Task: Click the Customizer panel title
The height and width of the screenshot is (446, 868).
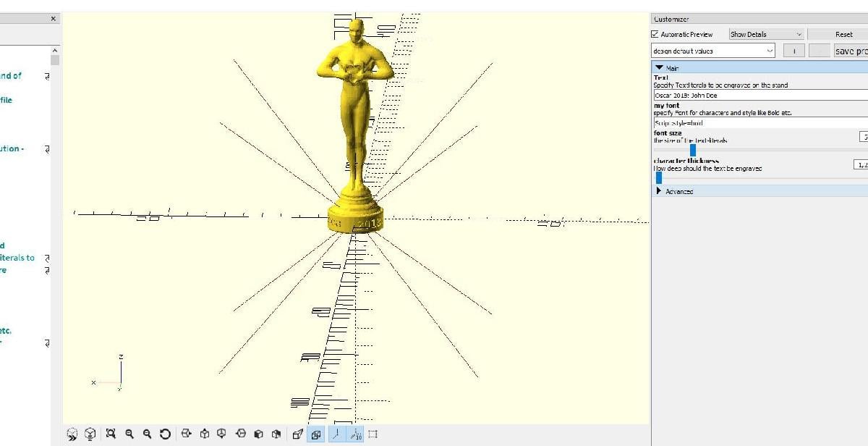Action: pos(671,19)
